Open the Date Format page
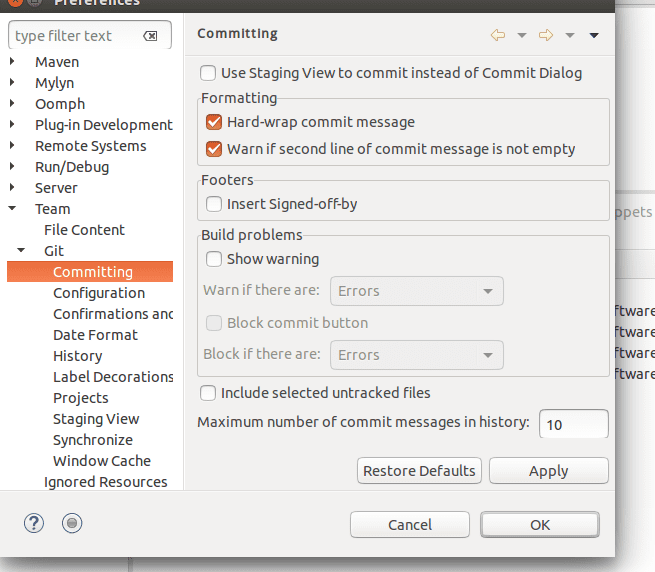Screen dimensions: 655x572 [x=95, y=335]
